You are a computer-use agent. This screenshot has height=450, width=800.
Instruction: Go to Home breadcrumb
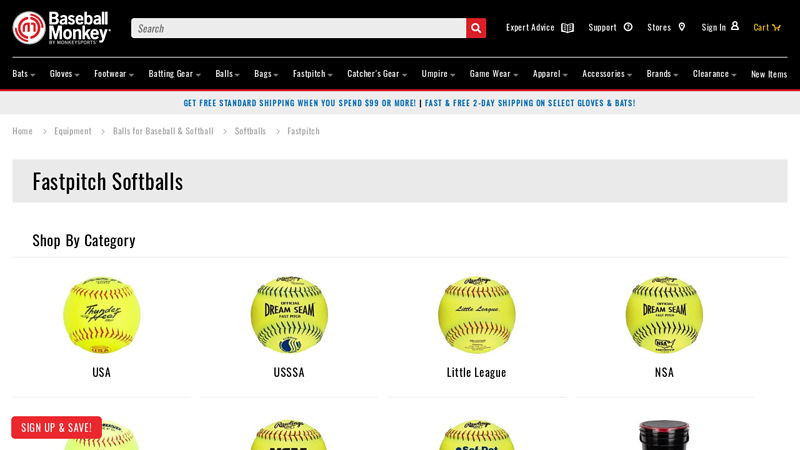tap(22, 131)
